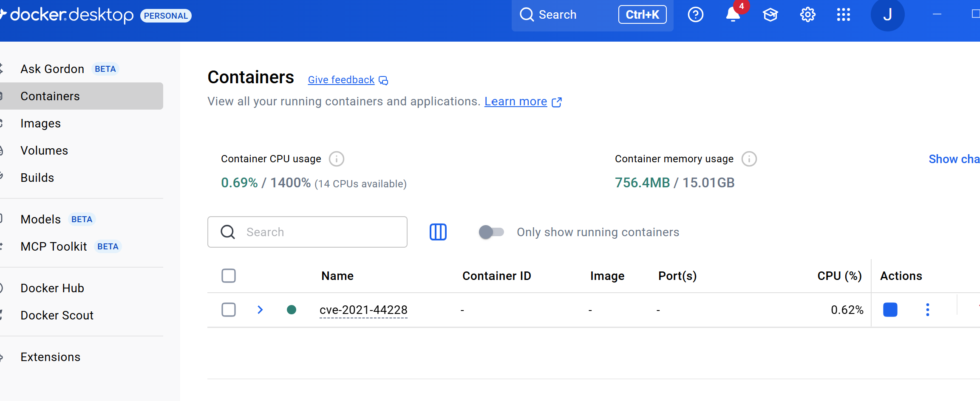Open Models beta in sidebar
This screenshot has width=980, height=401.
coord(82,219)
